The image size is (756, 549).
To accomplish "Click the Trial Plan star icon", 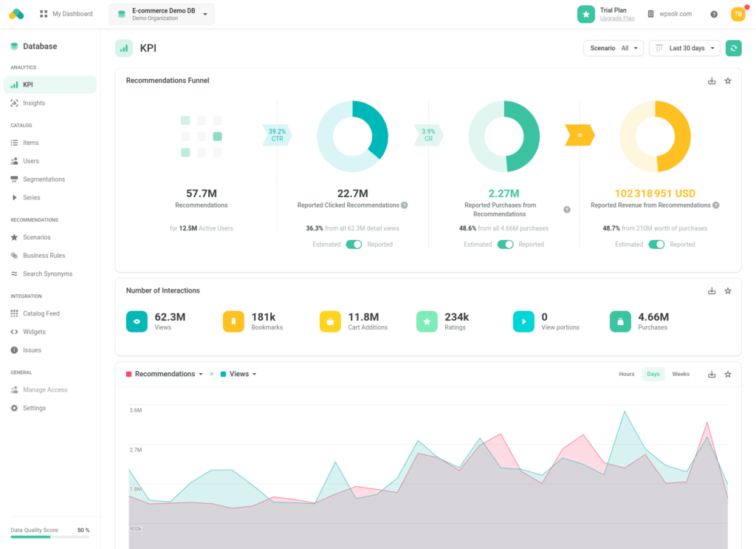I will tap(585, 15).
